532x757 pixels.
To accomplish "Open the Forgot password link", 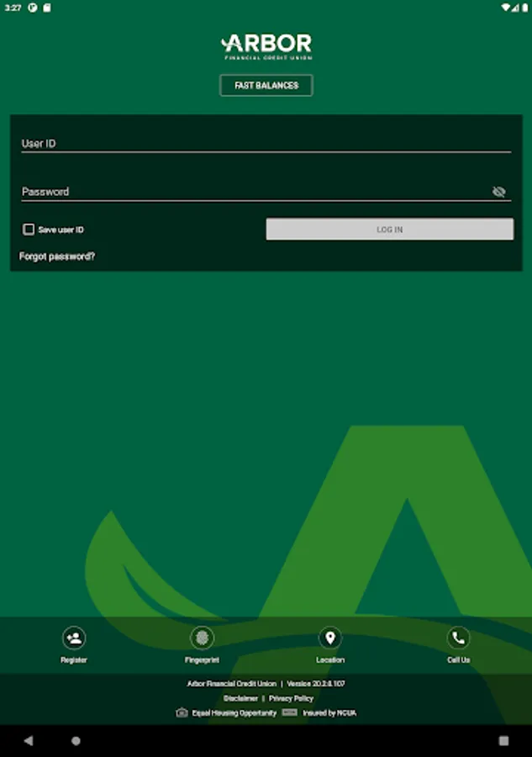I will (57, 257).
